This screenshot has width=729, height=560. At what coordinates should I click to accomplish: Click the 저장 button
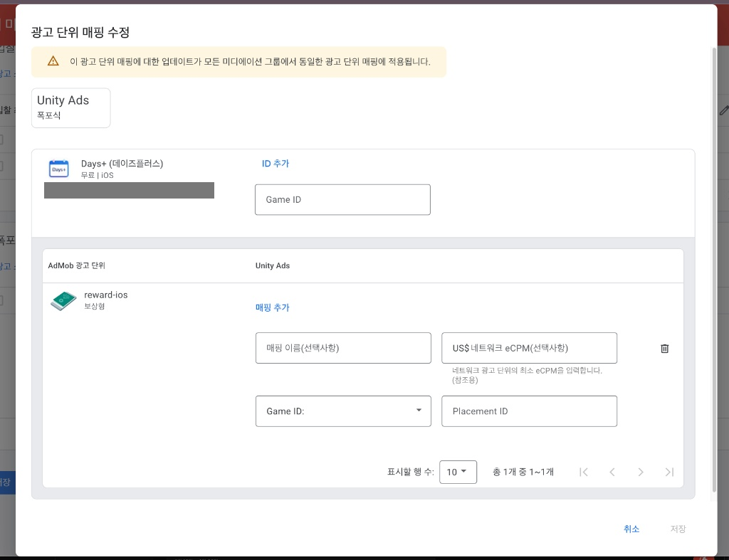678,529
